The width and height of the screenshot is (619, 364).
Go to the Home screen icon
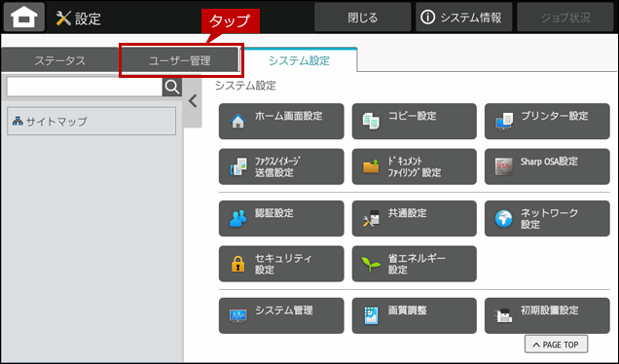(x=24, y=18)
